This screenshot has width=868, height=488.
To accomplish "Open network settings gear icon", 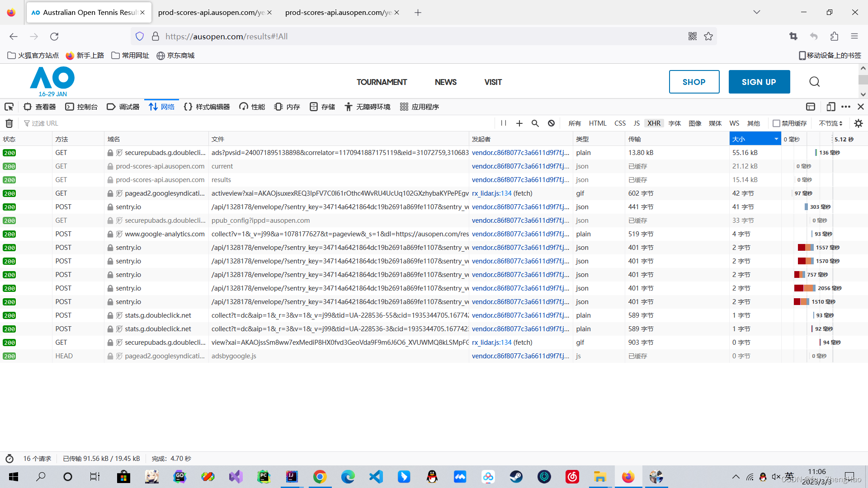I will (x=859, y=123).
